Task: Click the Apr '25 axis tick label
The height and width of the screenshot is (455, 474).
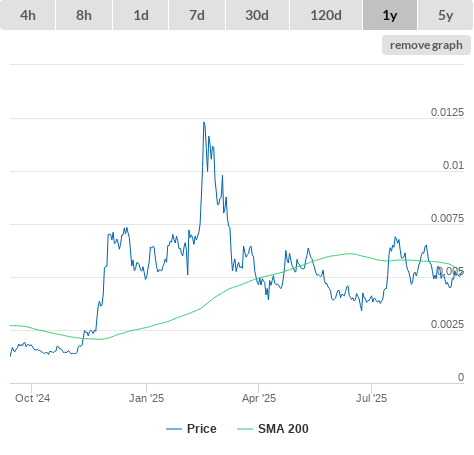Action: (259, 398)
